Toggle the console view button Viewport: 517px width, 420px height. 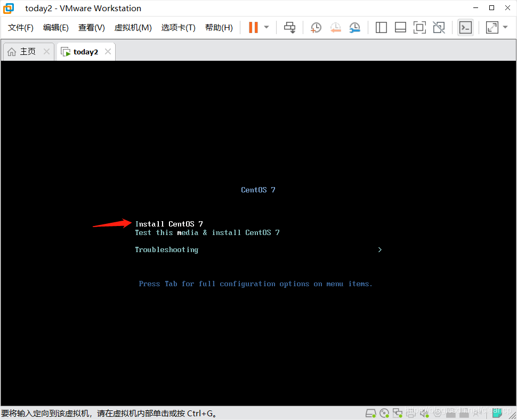(465, 27)
